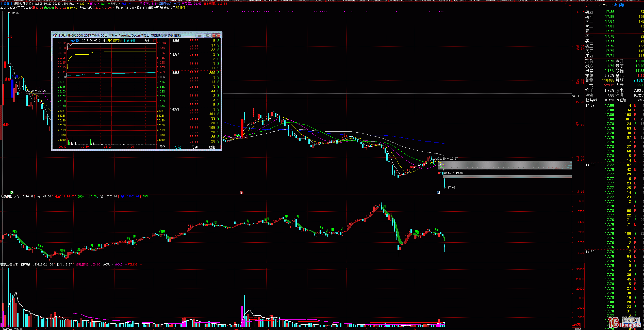Click the 涨幅 -9.15% value
The width and height of the screenshot is (644, 330).
click(609, 71)
